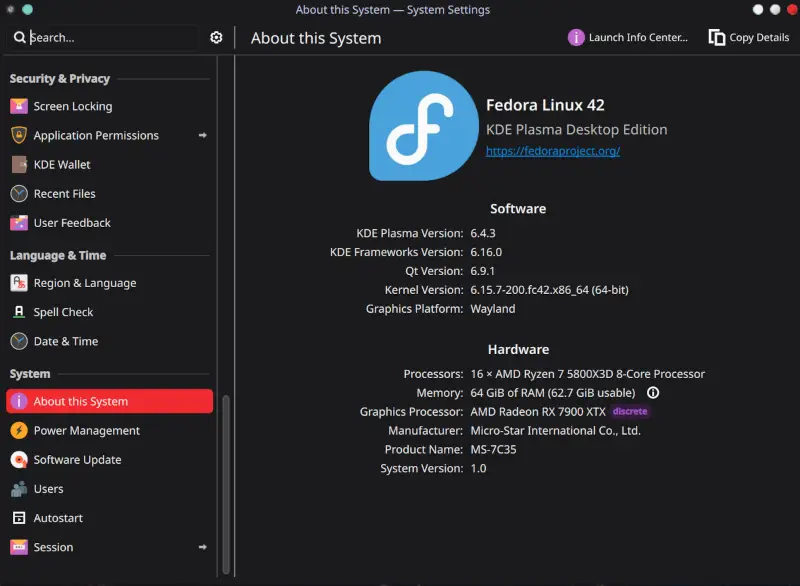This screenshot has width=800, height=586.
Task: Click the Fedora logo image
Action: 423,125
